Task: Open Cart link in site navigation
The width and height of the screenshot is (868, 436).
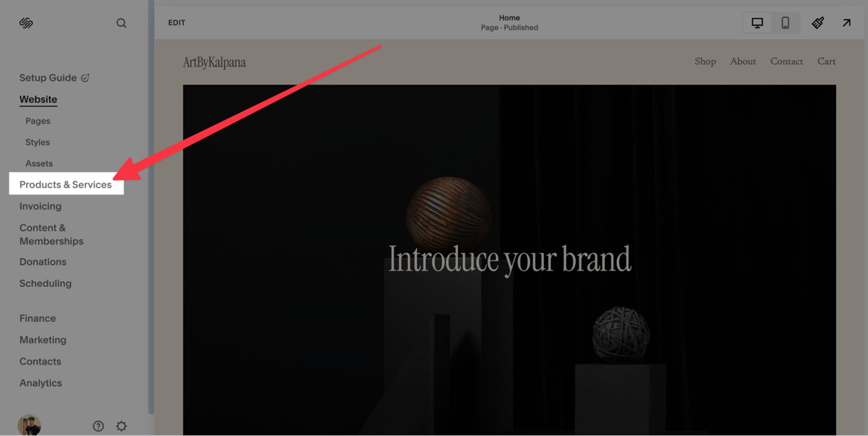Action: pos(827,61)
